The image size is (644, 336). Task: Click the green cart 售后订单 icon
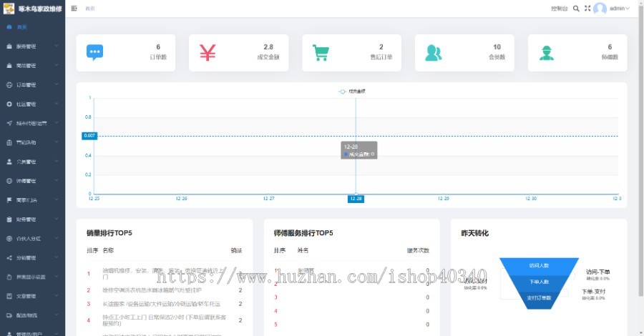click(x=321, y=52)
